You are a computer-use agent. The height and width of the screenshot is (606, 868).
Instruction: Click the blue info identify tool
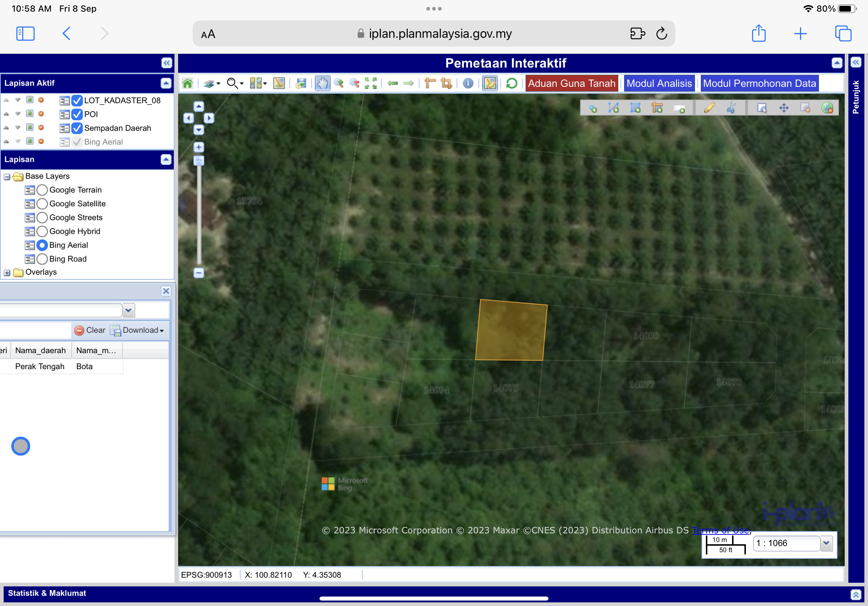click(468, 83)
